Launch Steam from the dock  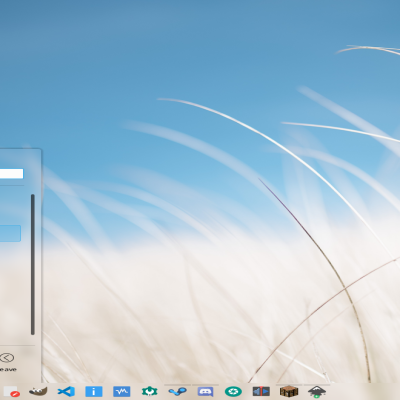click(x=177, y=391)
